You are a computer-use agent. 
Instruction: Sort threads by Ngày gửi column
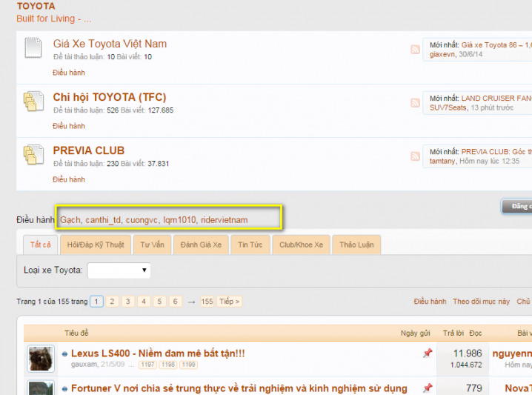[x=415, y=333]
